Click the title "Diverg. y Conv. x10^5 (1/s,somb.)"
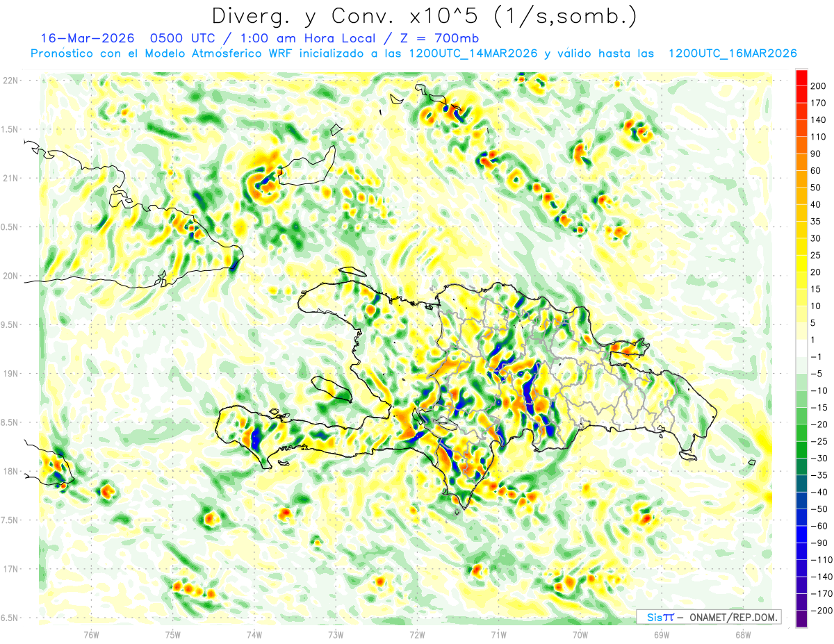 [425, 15]
